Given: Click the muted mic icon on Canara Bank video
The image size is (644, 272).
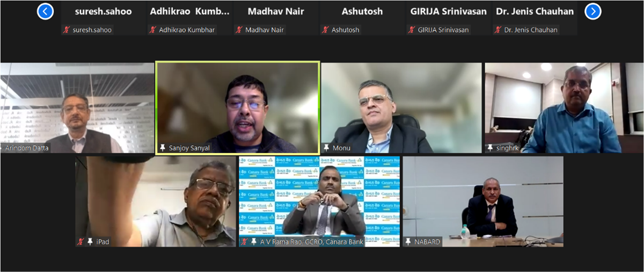Looking at the screenshot, I should click(245, 241).
